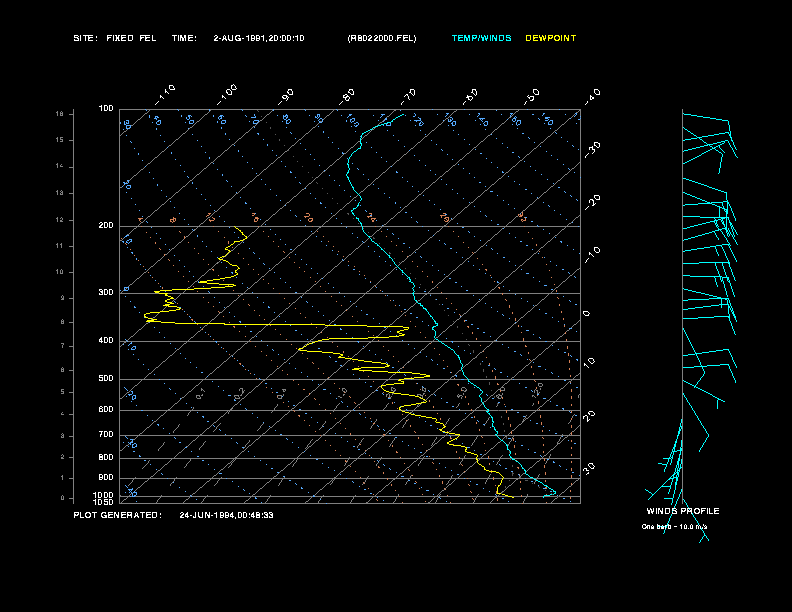The width and height of the screenshot is (792, 612).
Task: Click the -90 temperature axis label
Action: pos(286,97)
